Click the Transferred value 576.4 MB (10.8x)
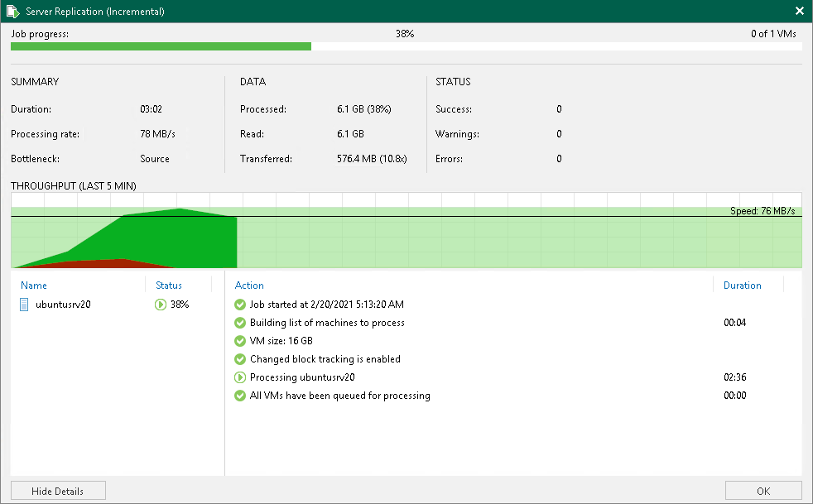 click(x=372, y=159)
